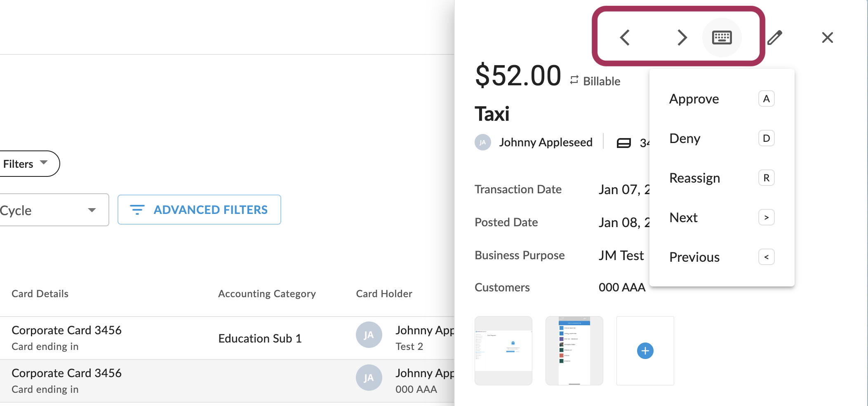868x406 pixels.
Task: Go to next transaction with right chevron
Action: coord(682,38)
